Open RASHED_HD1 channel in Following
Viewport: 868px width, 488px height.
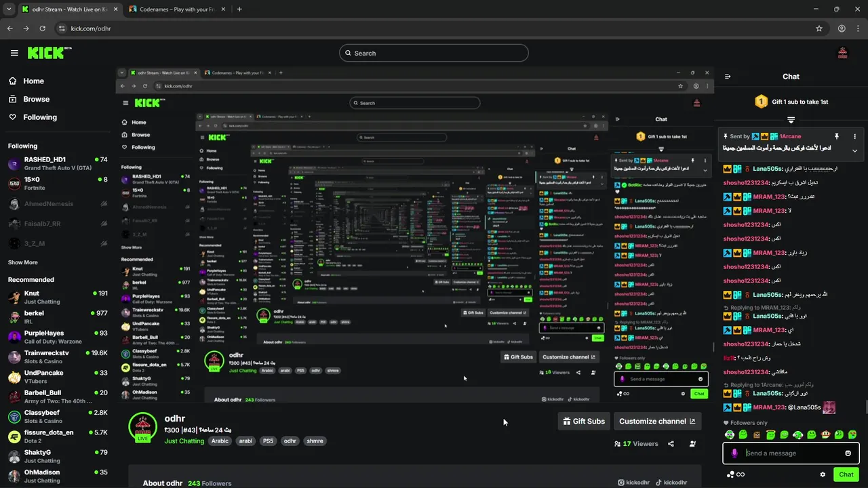[58, 163]
